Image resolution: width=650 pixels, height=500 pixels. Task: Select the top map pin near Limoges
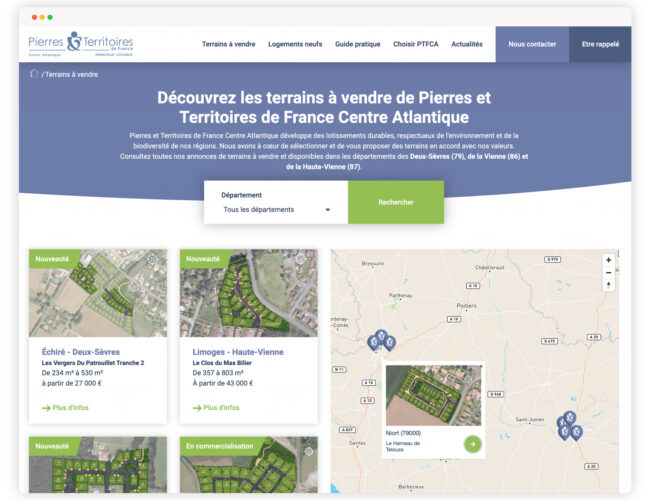(x=570, y=417)
